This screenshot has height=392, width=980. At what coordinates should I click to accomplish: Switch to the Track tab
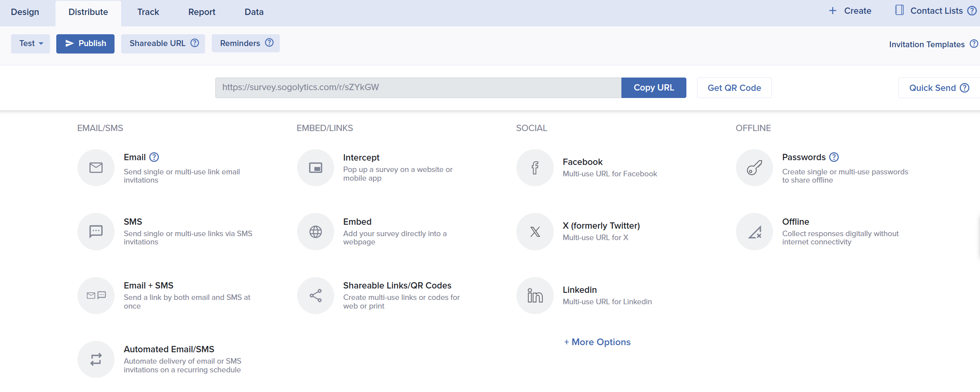pos(148,12)
